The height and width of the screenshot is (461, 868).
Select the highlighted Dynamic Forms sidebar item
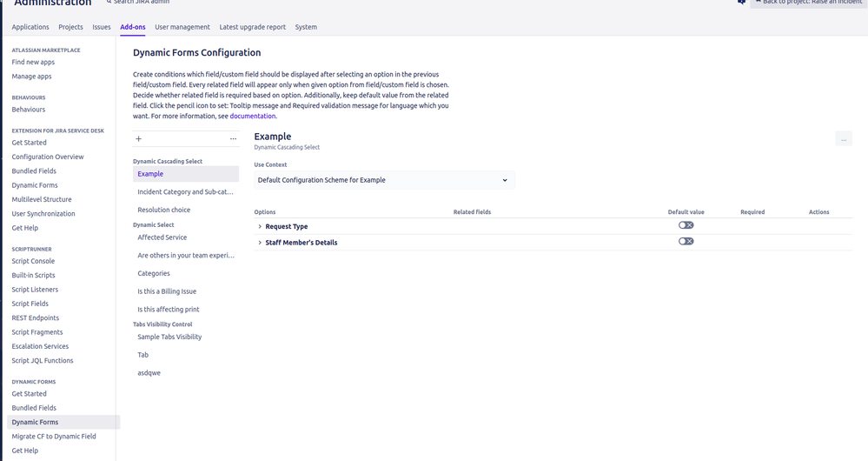coord(63,422)
